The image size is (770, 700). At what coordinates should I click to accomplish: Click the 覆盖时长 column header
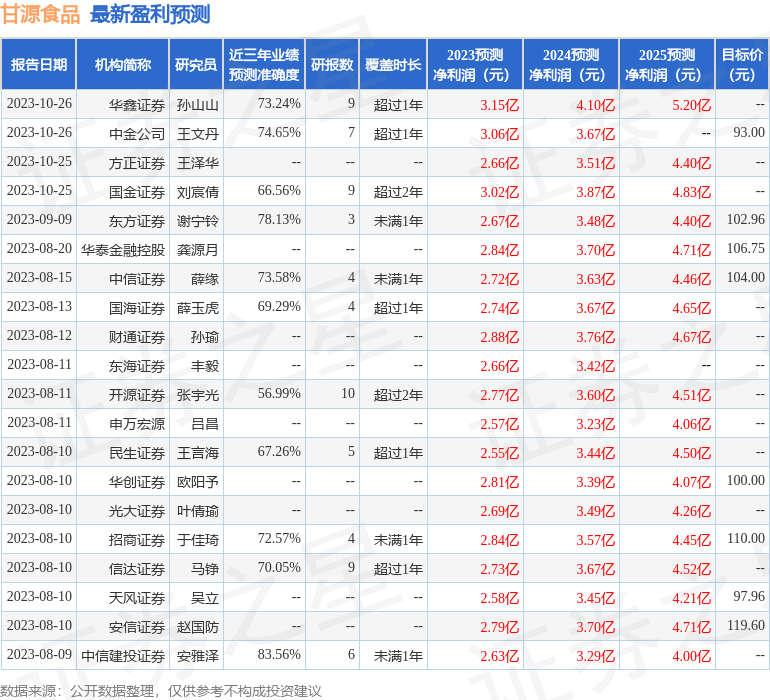coord(393,64)
